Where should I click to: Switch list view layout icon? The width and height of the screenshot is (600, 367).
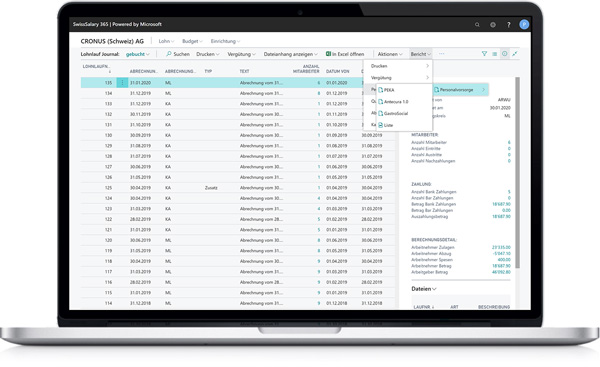click(494, 54)
